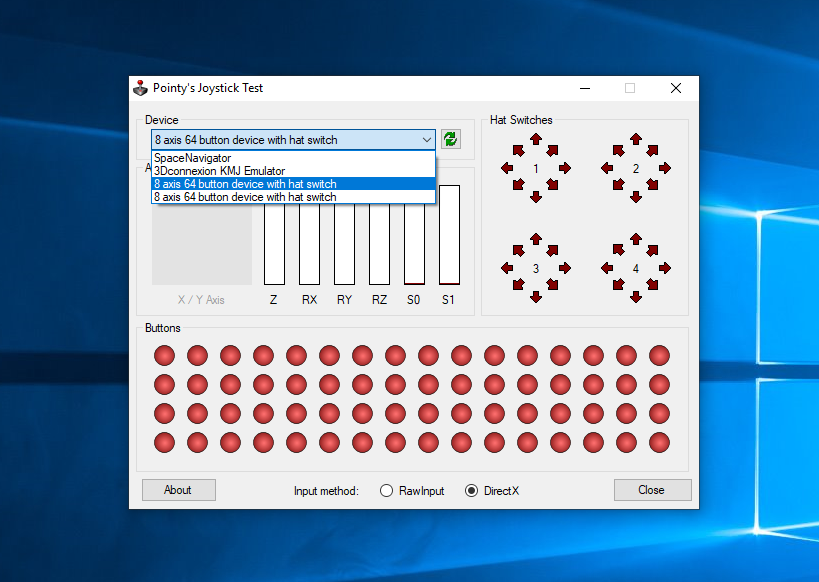The width and height of the screenshot is (819, 582).
Task: Click the RX axis bar
Action: coord(309,244)
